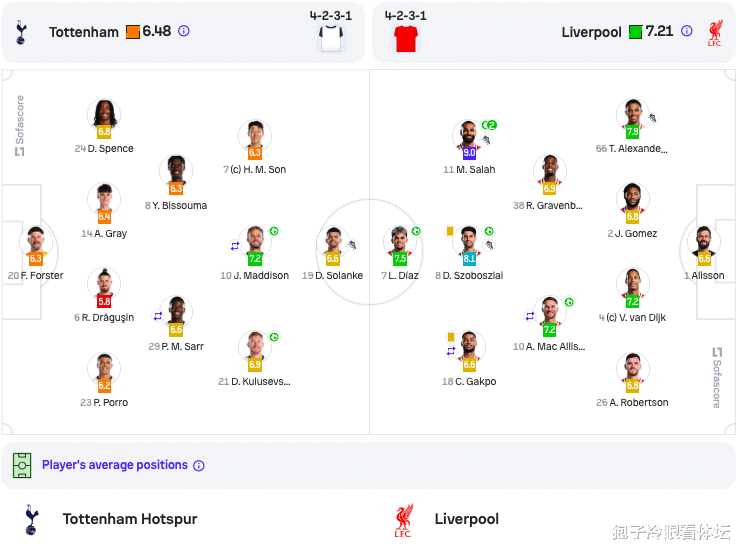Image resolution: width=739 pixels, height=551 pixels.
Task: Click the goal icon beside L. Díaz
Action: [416, 231]
